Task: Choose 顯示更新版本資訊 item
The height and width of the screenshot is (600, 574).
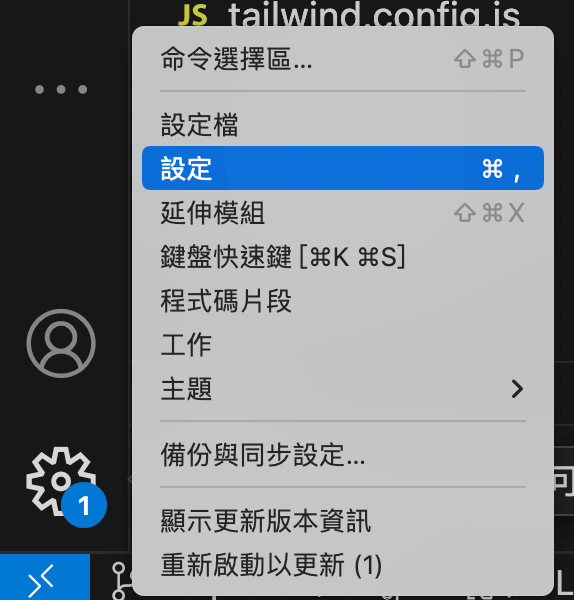Action: [343, 521]
